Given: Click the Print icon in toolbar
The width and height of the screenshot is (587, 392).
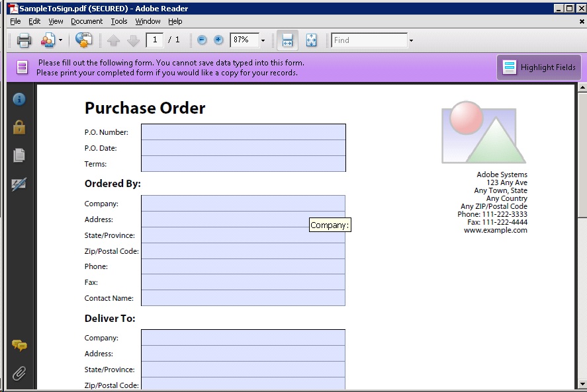Looking at the screenshot, I should point(24,40).
